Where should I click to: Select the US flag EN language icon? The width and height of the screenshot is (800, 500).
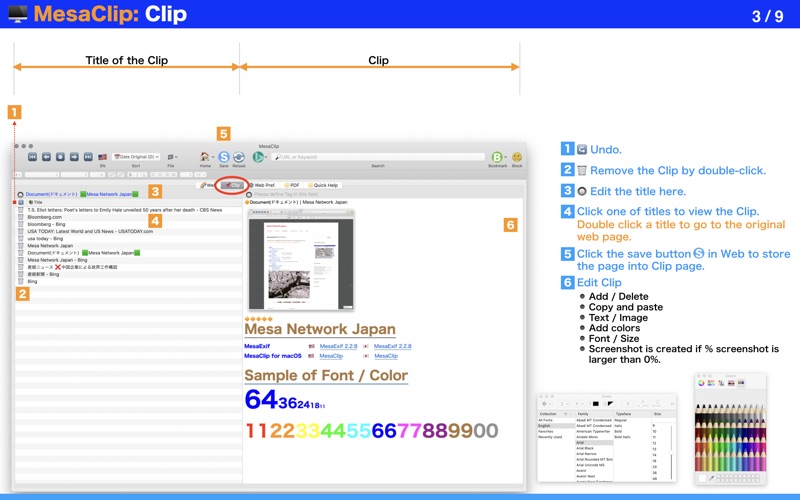pyautogui.click(x=103, y=157)
